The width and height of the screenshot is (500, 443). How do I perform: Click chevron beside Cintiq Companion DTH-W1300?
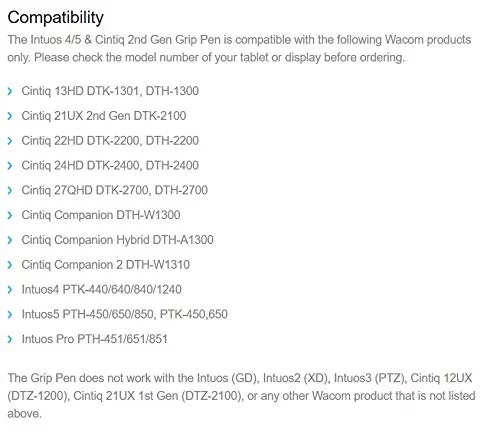10,215
